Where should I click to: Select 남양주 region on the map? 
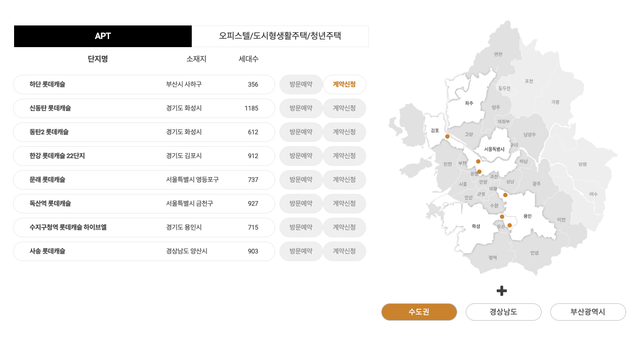[x=529, y=135]
